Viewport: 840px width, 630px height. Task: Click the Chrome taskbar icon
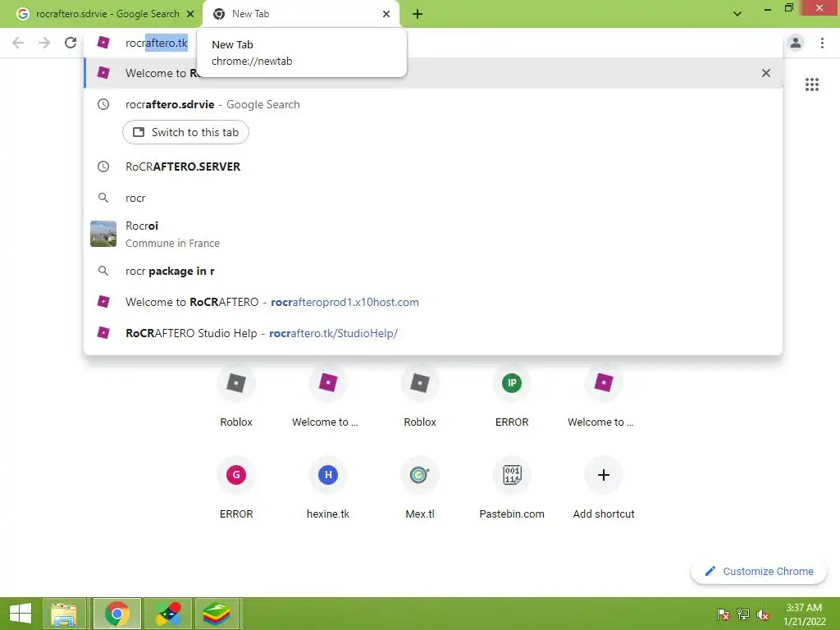tap(116, 614)
